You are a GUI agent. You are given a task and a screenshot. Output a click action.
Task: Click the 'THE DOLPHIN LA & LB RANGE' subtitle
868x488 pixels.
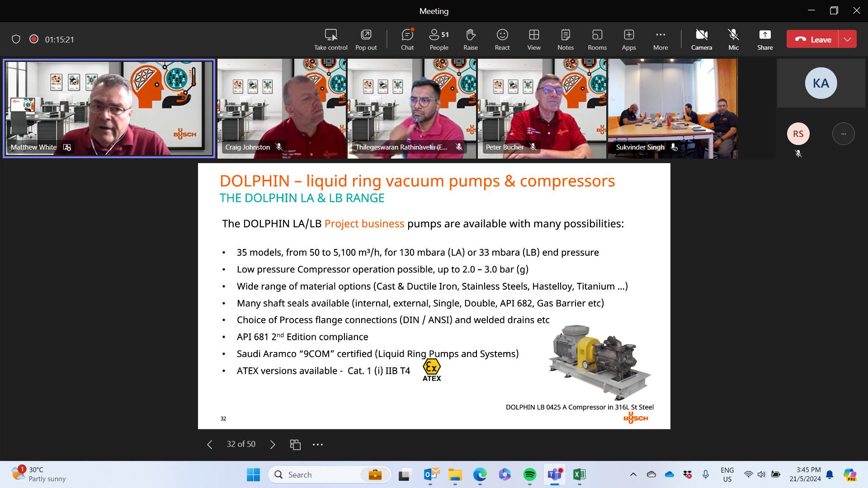tap(302, 198)
